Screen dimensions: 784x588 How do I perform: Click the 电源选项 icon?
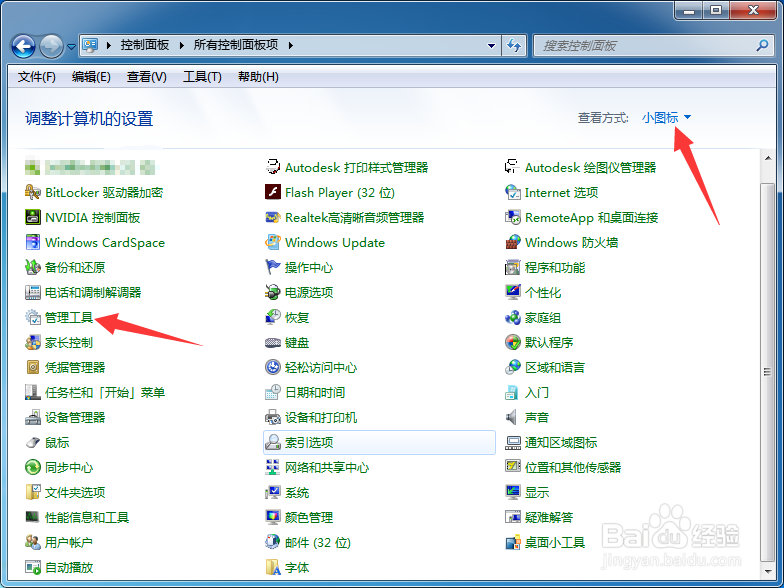(x=272, y=292)
